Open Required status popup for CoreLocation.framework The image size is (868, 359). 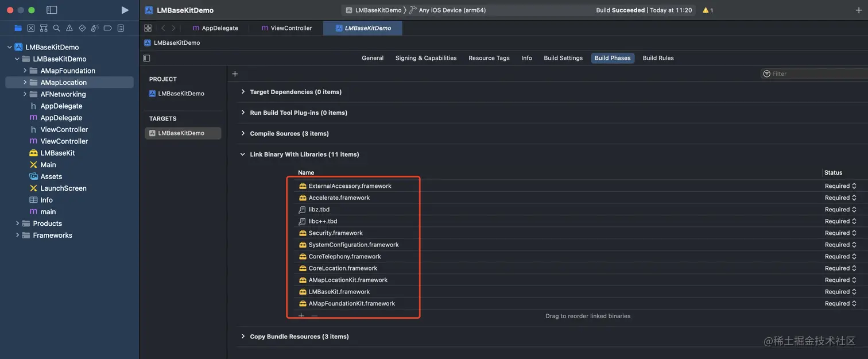pos(840,268)
